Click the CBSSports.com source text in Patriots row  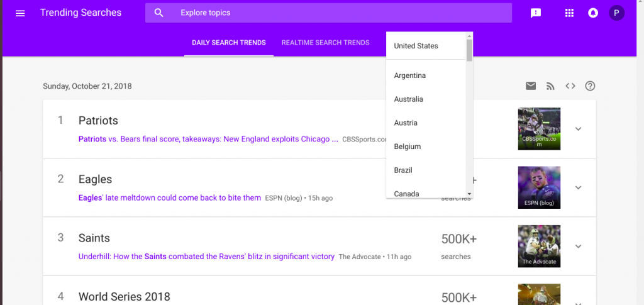[x=364, y=140]
